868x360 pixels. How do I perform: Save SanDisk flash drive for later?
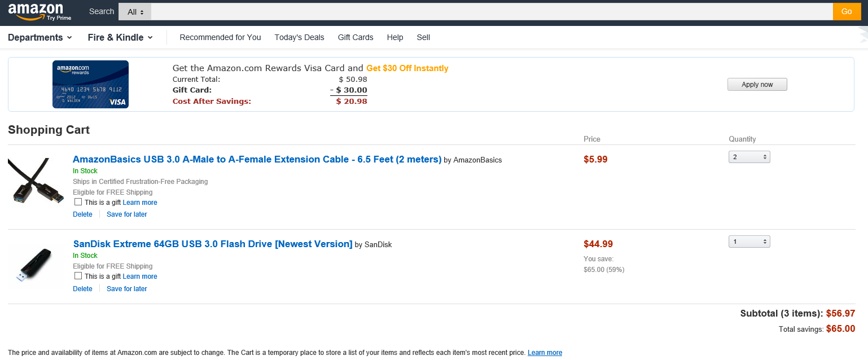(126, 289)
